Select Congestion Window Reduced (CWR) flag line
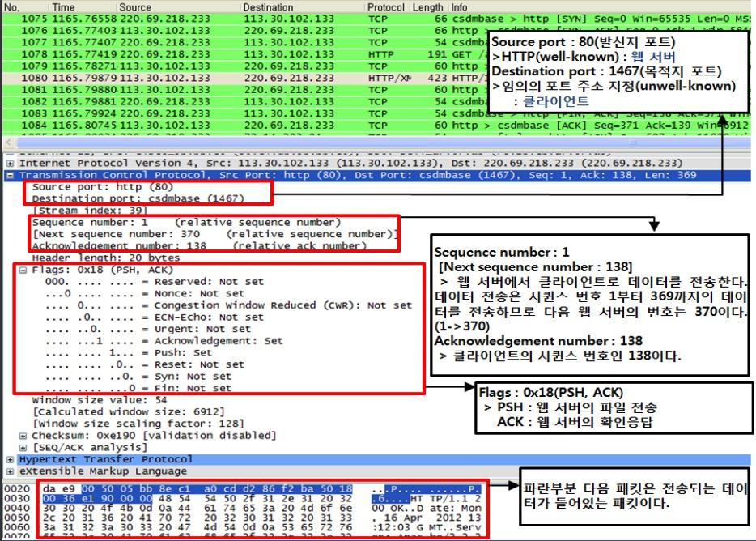Image resolution: width=756 pixels, height=541 pixels. (x=228, y=305)
